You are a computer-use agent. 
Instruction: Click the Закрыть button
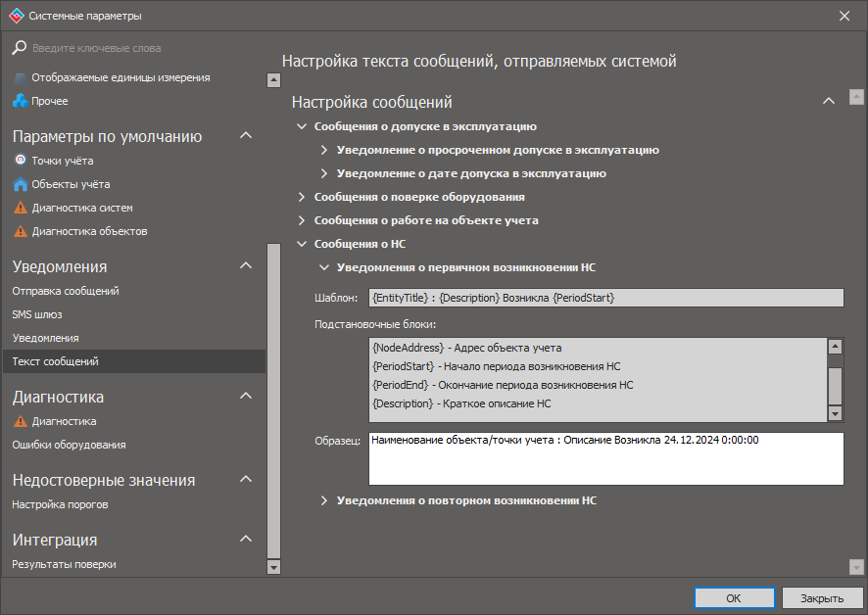point(822,597)
